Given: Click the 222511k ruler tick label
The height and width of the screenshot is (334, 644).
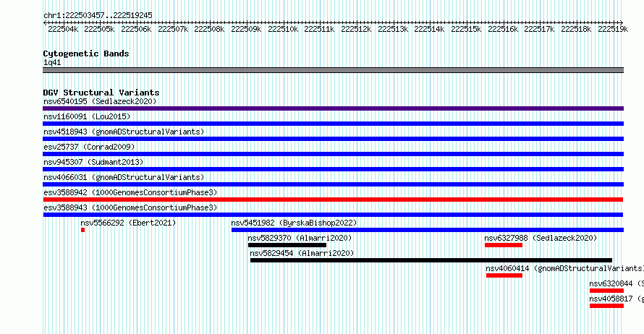Looking at the screenshot, I should (x=320, y=29).
